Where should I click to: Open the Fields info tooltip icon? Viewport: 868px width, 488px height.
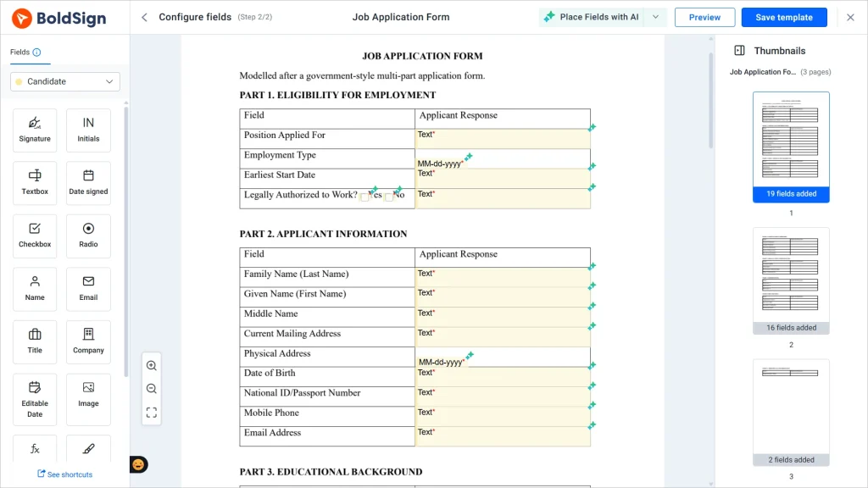click(x=36, y=53)
